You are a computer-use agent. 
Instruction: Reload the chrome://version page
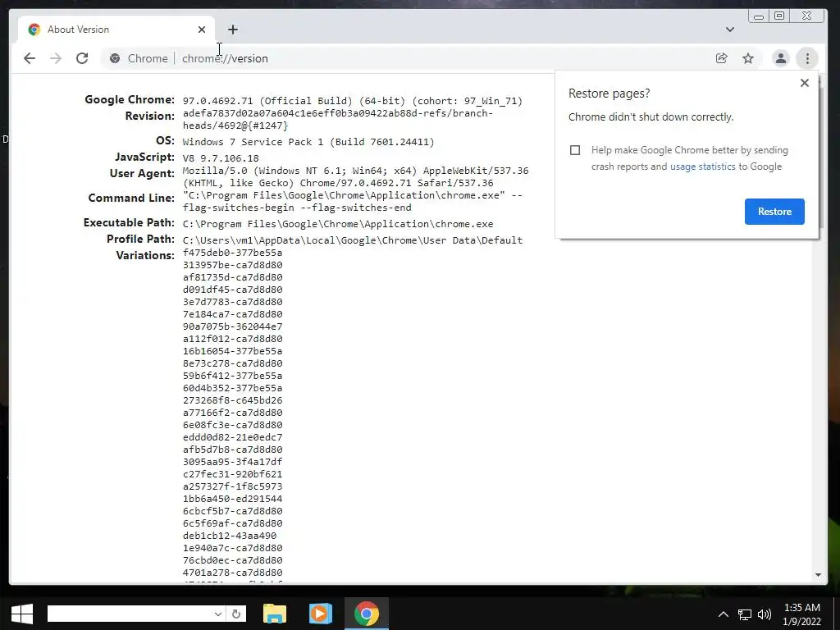tap(82, 58)
